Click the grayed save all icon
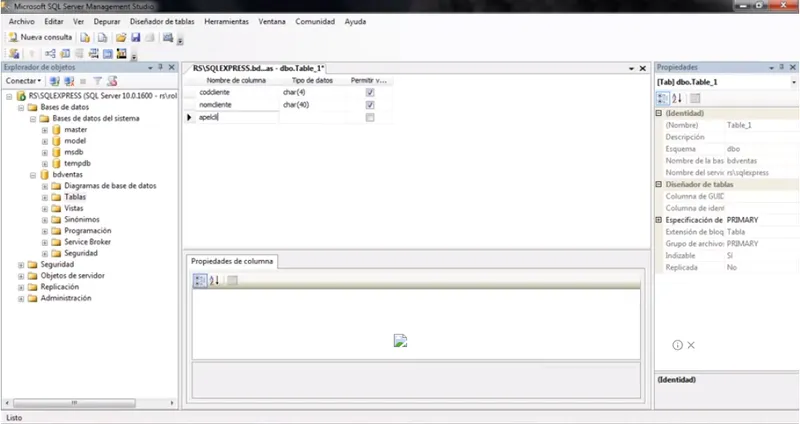Viewport: 800px width, 424px height. click(x=150, y=37)
